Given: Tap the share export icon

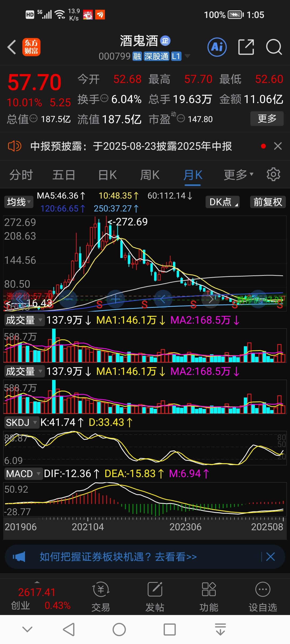Looking at the screenshot, I should (246, 47).
